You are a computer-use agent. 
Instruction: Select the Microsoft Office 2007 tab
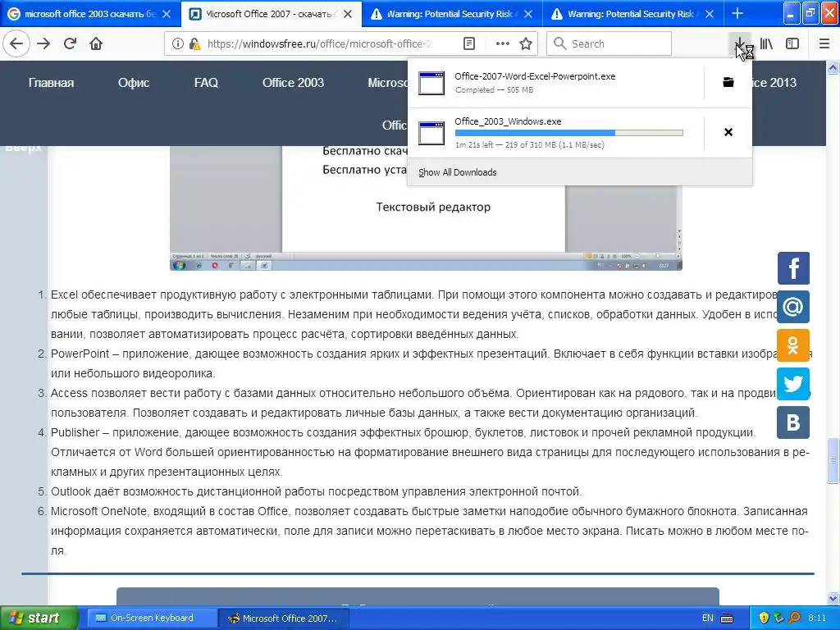point(272,14)
